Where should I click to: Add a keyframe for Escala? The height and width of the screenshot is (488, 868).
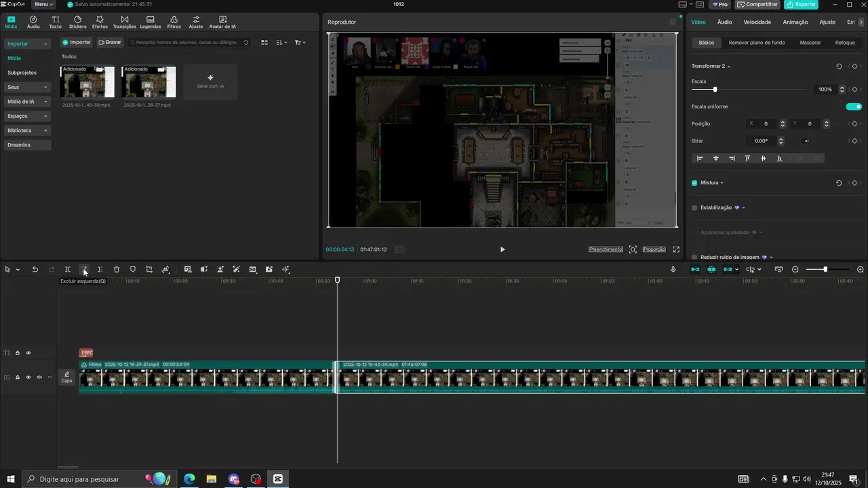[x=854, y=89]
